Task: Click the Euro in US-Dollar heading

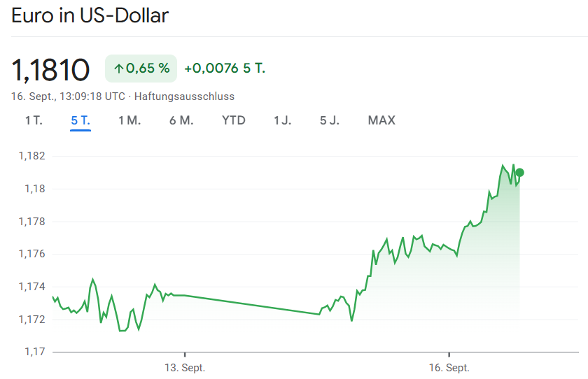Action: point(90,15)
